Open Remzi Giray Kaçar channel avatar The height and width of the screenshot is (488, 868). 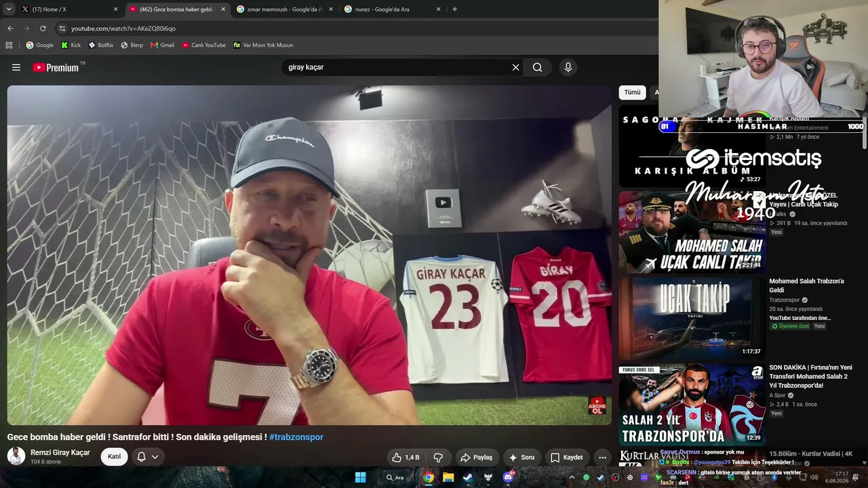click(x=16, y=456)
